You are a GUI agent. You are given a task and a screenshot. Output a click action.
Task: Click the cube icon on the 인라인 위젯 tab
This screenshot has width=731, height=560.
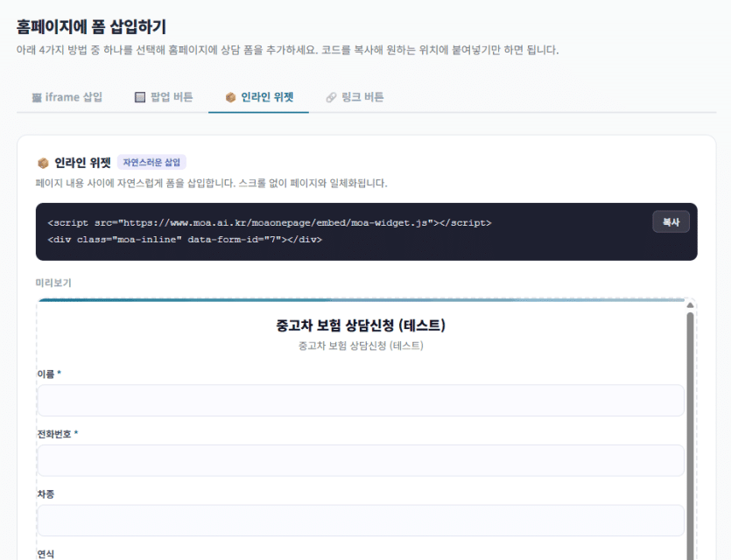[x=230, y=99]
